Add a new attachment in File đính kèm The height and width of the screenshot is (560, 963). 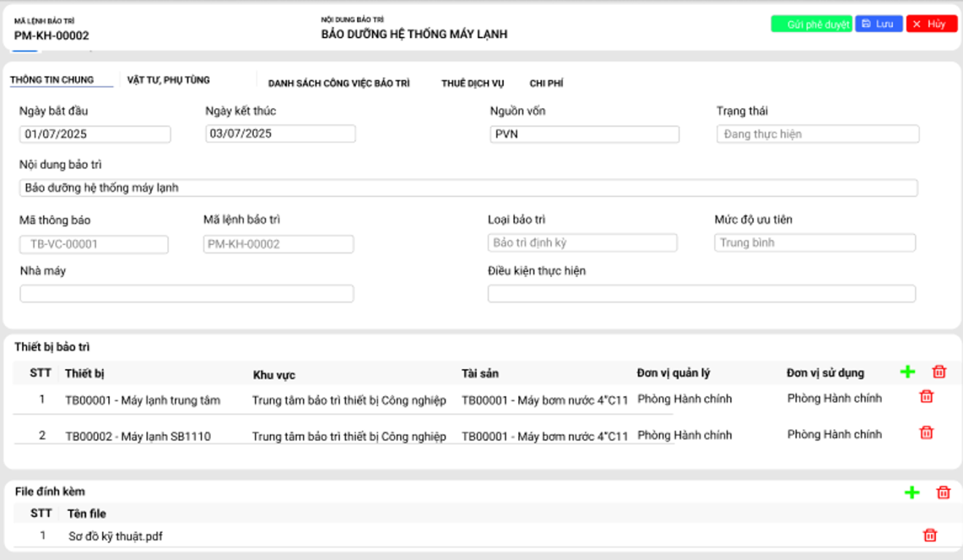(x=911, y=492)
